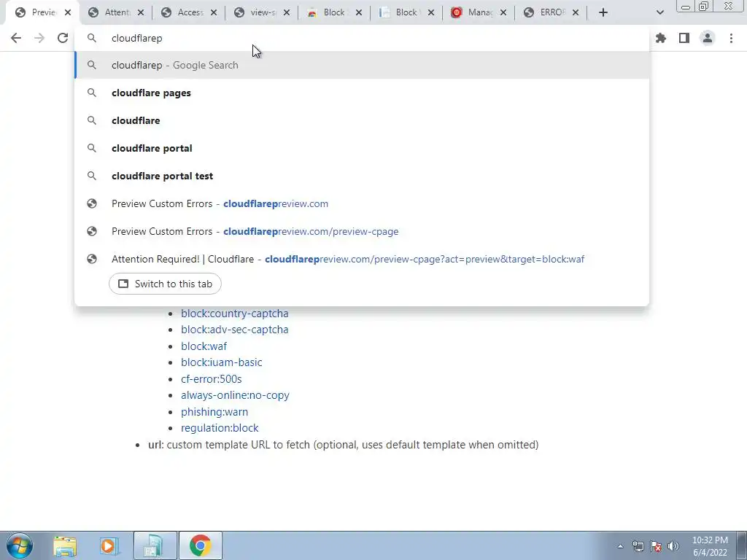
Task: Open Attention Required block:waf suggestion
Action: (x=362, y=259)
